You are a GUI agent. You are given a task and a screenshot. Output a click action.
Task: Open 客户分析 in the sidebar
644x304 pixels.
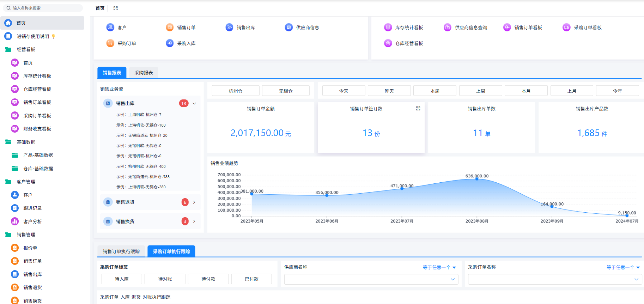(x=32, y=221)
